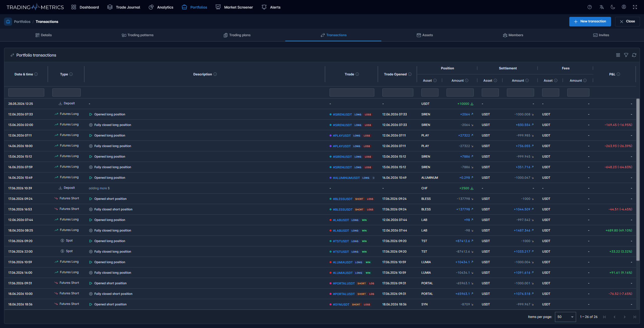644x328 pixels.
Task: Show Trade Opened info icon
Action: (410, 74)
